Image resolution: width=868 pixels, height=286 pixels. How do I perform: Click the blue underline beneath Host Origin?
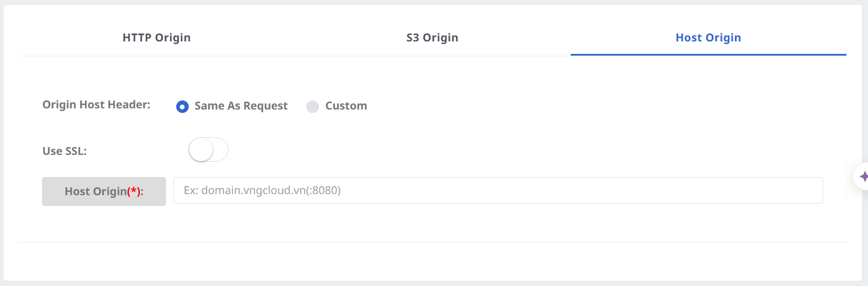708,55
